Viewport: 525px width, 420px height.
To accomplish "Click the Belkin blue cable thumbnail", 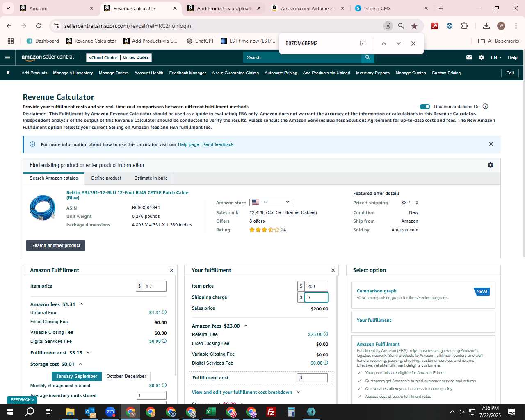I will 43,208.
